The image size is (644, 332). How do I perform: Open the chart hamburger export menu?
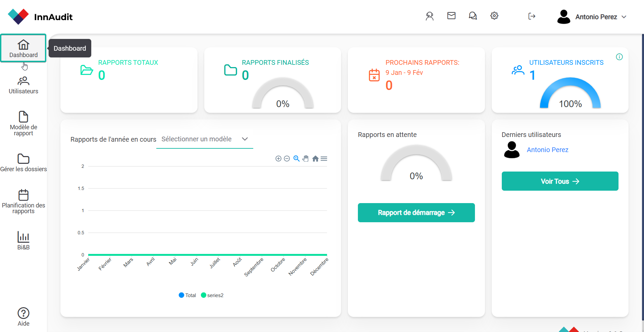(324, 159)
